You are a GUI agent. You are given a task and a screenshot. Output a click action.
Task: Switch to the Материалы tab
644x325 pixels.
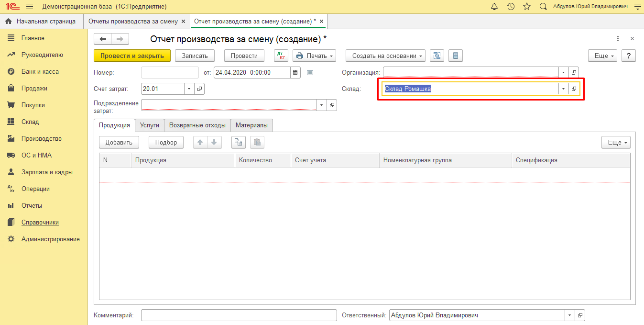251,125
